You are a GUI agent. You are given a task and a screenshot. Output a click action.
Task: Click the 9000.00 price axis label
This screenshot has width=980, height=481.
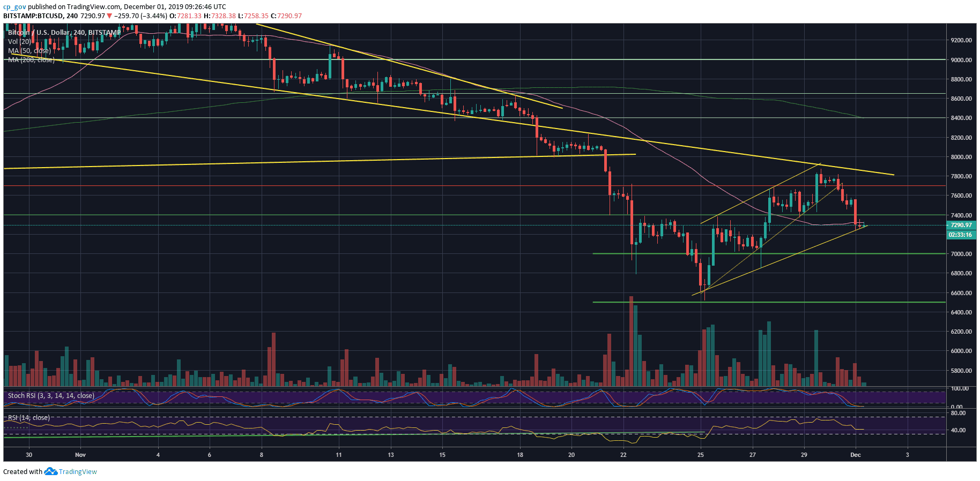click(961, 60)
